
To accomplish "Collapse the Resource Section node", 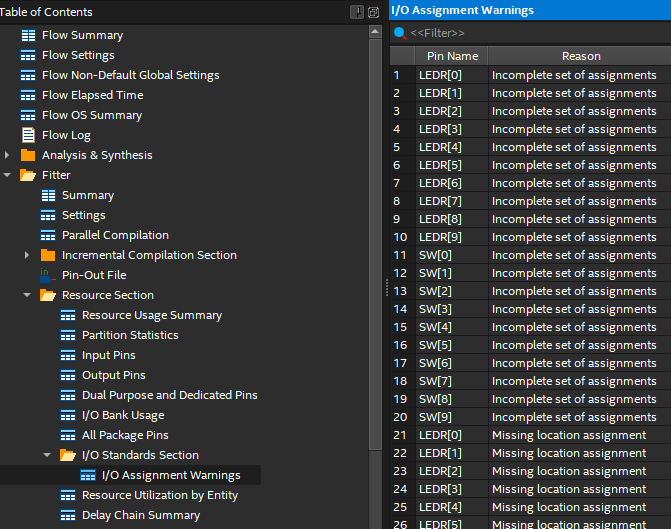I will (x=28, y=295).
